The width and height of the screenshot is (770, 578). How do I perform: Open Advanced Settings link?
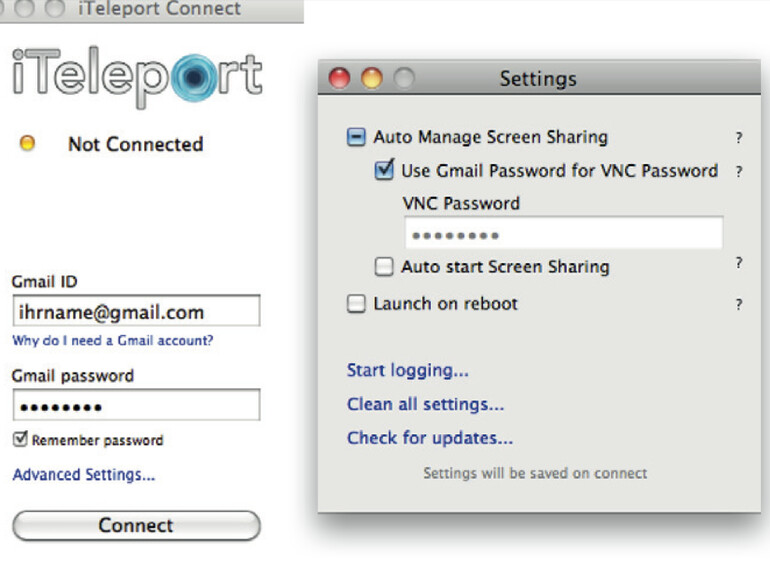(x=83, y=475)
